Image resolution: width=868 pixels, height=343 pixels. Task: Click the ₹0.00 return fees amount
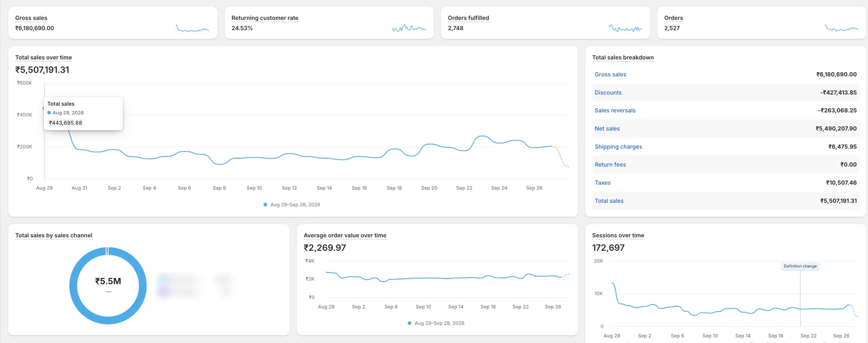(x=848, y=165)
